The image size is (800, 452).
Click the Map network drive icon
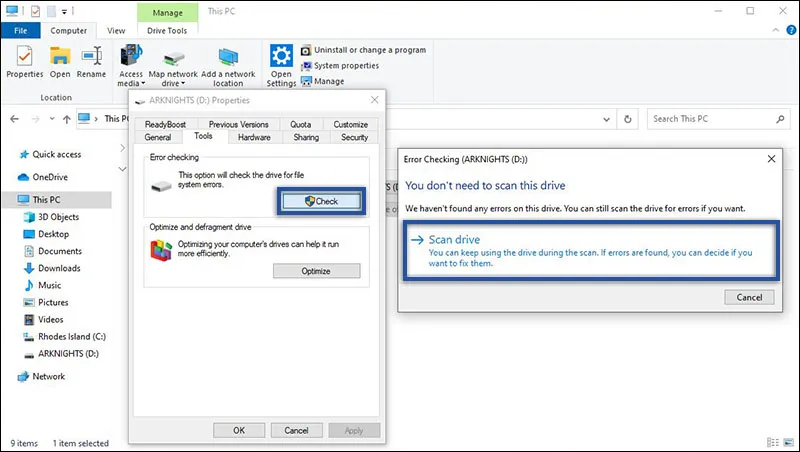173,65
